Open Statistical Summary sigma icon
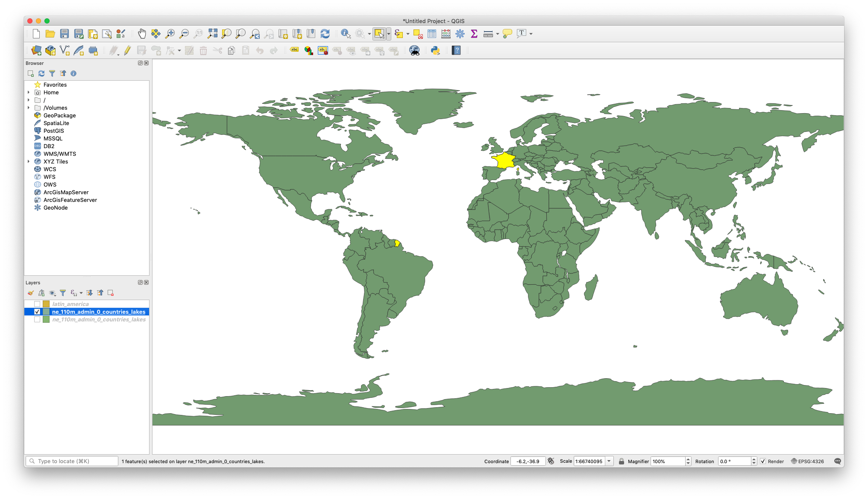 tap(474, 34)
